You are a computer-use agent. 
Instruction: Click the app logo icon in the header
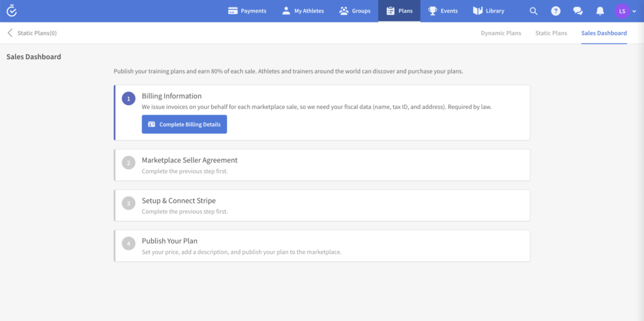point(11,11)
